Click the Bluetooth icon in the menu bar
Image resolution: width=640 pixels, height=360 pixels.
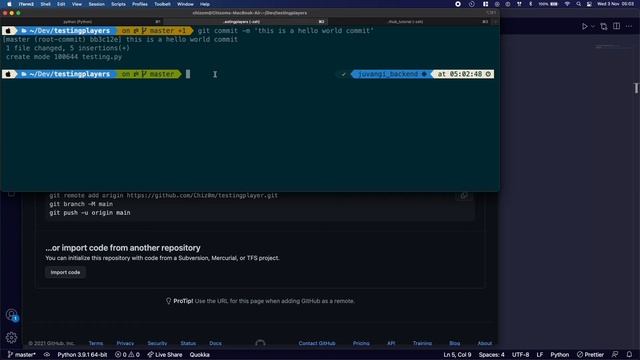pyautogui.click(x=531, y=4)
